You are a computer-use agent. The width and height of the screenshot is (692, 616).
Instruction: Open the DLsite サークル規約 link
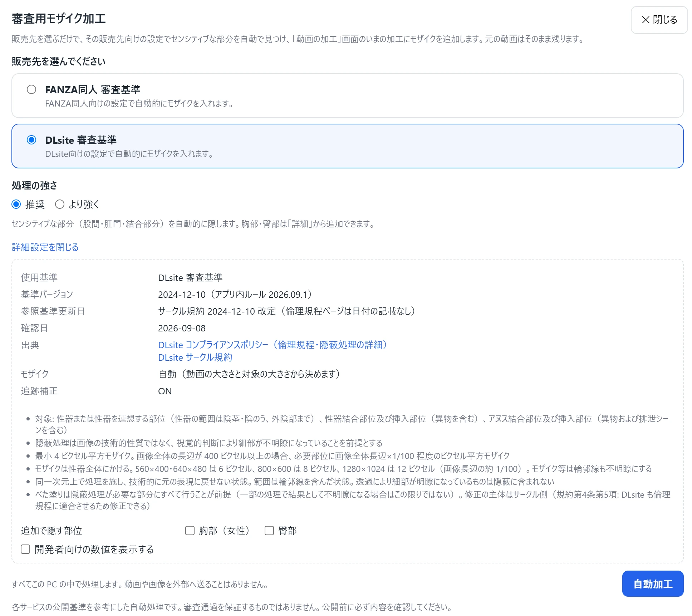click(x=195, y=357)
